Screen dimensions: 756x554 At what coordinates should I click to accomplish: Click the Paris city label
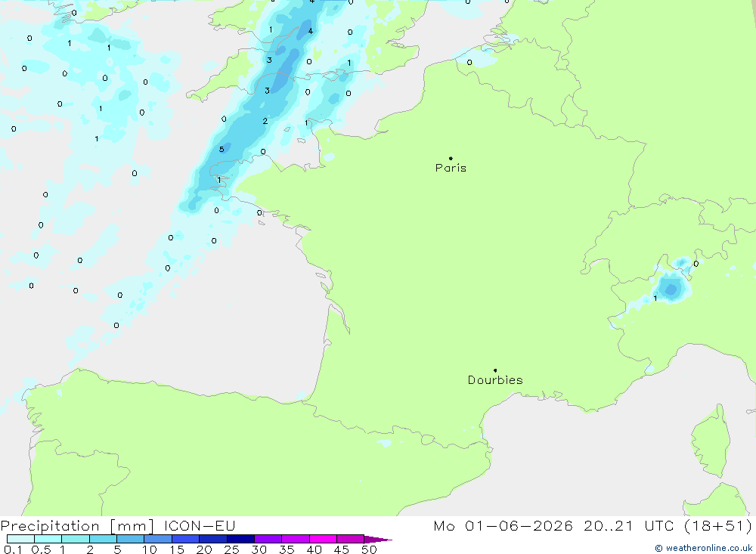pos(451,168)
